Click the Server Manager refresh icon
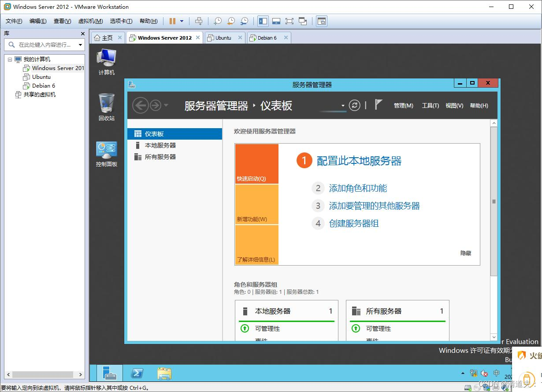 tap(354, 105)
